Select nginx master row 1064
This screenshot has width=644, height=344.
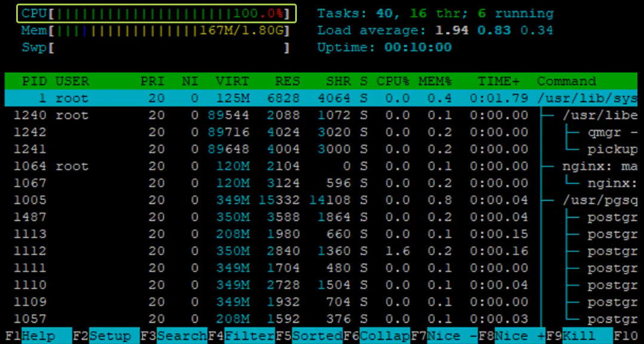pos(321,166)
